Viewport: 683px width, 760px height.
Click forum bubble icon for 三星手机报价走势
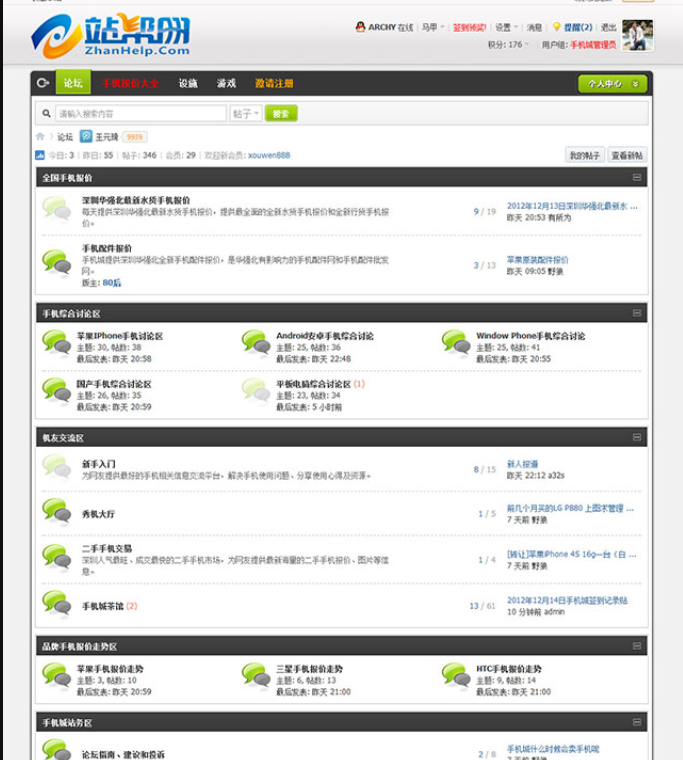[x=256, y=676]
